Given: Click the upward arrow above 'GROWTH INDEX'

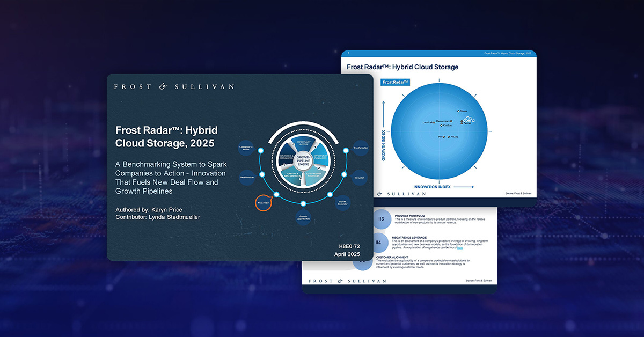Looking at the screenshot, I should (x=384, y=114).
